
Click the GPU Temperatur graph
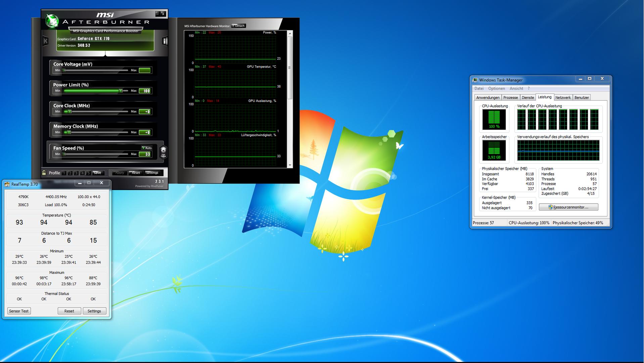(235, 84)
